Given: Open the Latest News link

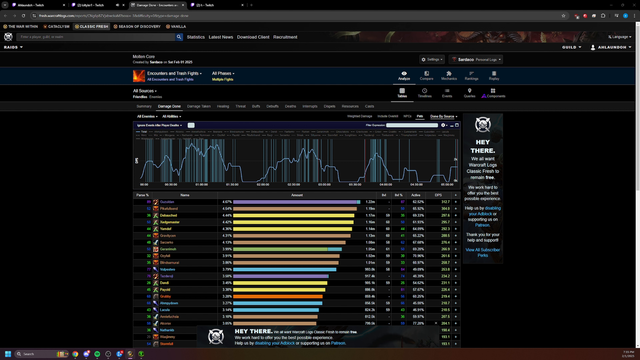Looking at the screenshot, I should point(221,37).
